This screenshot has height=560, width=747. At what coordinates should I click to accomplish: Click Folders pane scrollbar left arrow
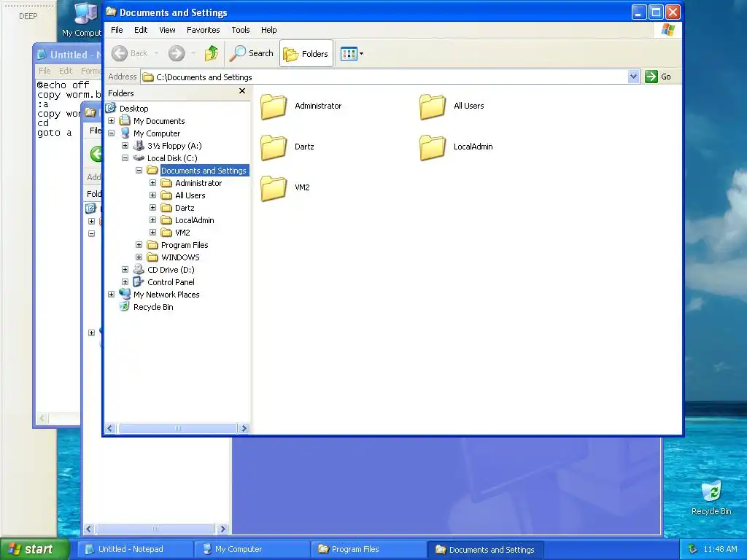pyautogui.click(x=110, y=429)
